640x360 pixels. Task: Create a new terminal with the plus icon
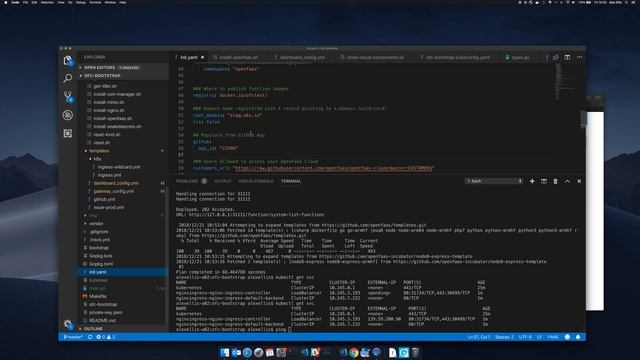[532, 181]
